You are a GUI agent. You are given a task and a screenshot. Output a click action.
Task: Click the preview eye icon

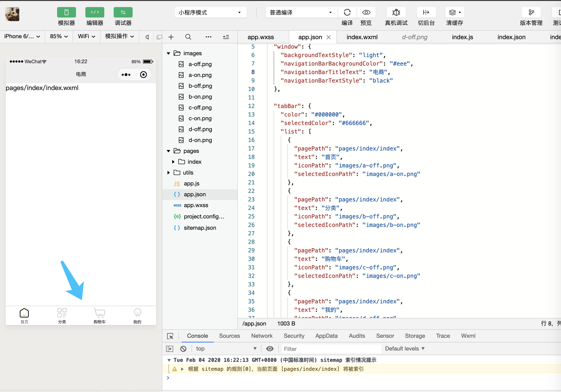[366, 13]
